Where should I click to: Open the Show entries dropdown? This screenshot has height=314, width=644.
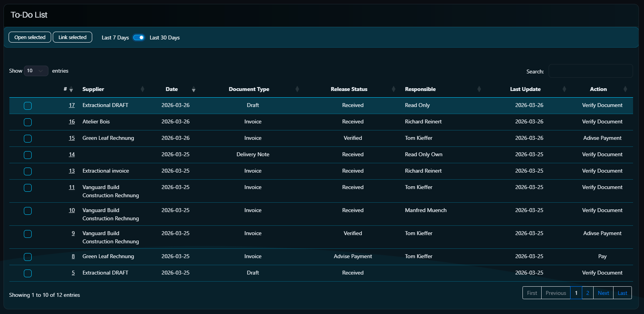(36, 71)
